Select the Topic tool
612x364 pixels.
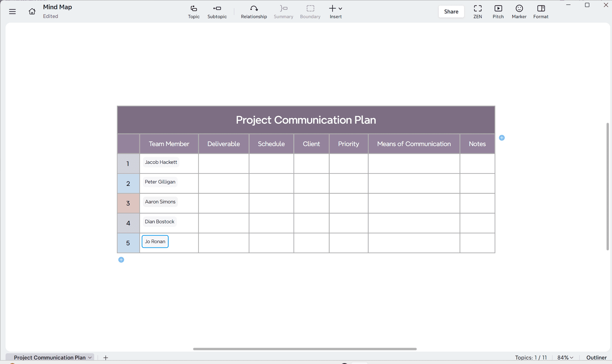193,12
